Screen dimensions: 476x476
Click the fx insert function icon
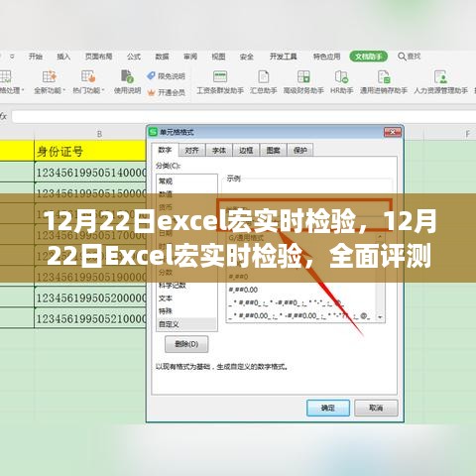coord(3,116)
